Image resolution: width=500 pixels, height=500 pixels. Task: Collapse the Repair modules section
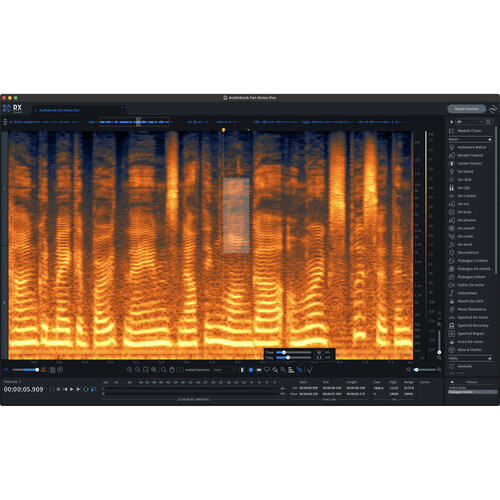click(490, 139)
